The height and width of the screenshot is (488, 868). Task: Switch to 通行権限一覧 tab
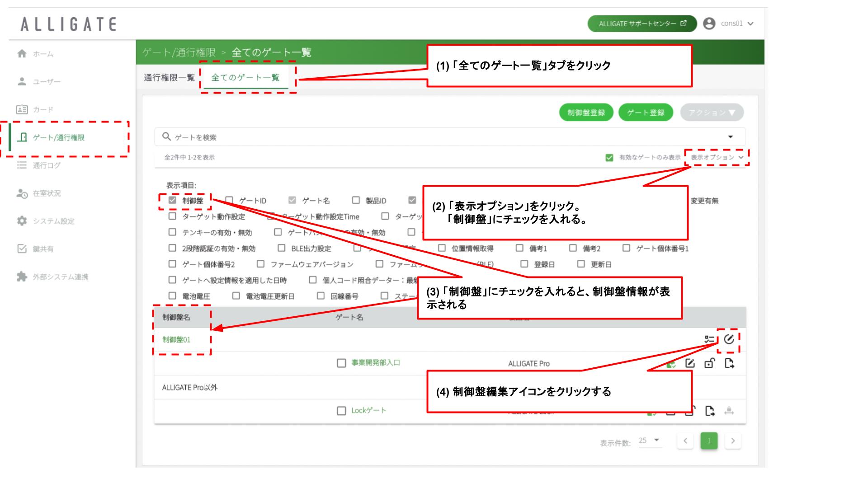[169, 78]
